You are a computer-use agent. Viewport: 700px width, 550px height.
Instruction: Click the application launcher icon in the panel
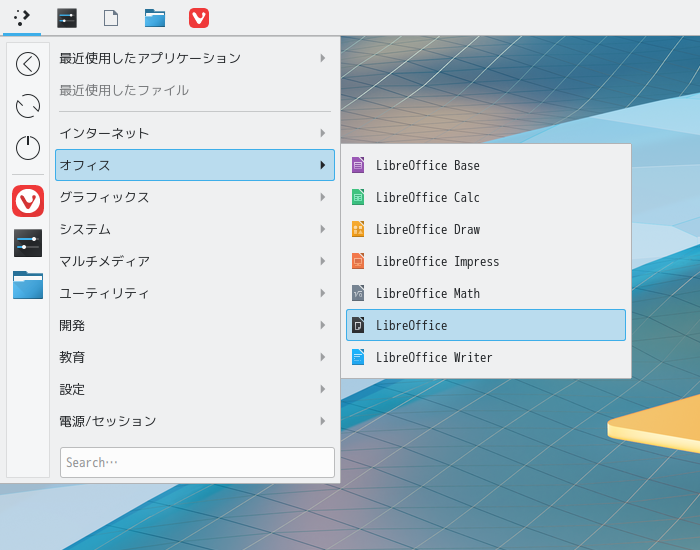pyautogui.click(x=22, y=18)
